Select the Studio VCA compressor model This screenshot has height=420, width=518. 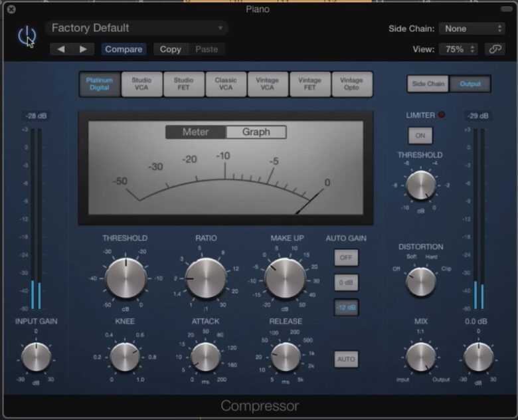click(x=141, y=84)
